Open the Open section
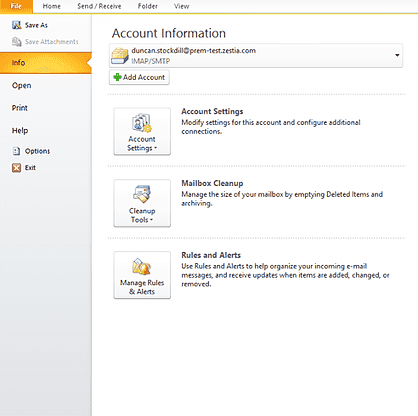This screenshot has width=418, height=416. [22, 86]
